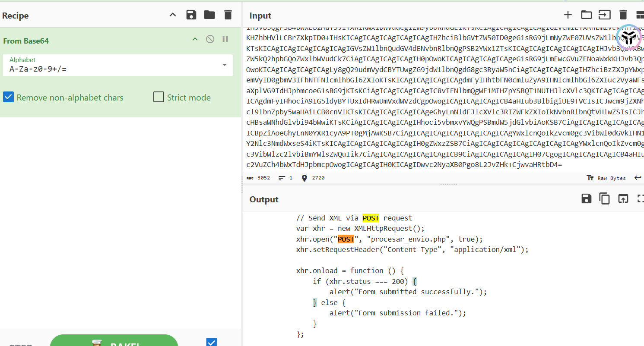Click the Recipe pane heading
644x346 pixels.
16,16
